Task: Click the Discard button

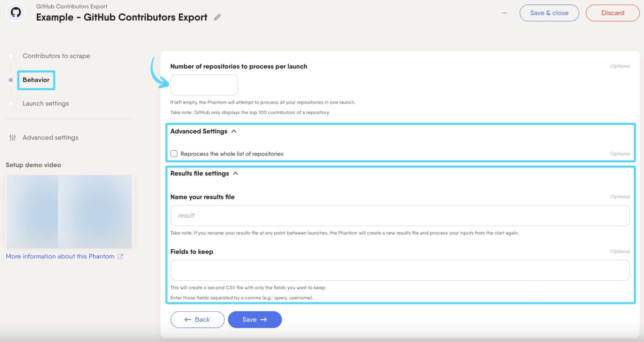Action: tap(613, 13)
